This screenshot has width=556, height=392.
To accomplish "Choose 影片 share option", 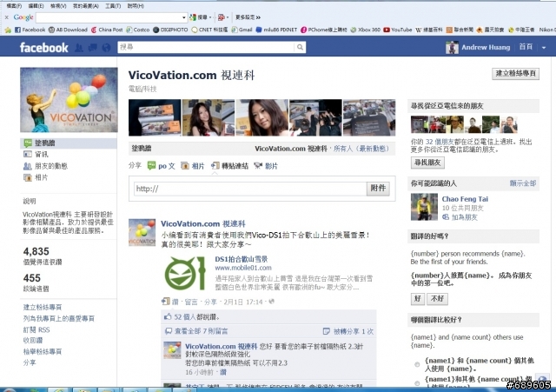I will pyautogui.click(x=266, y=166).
